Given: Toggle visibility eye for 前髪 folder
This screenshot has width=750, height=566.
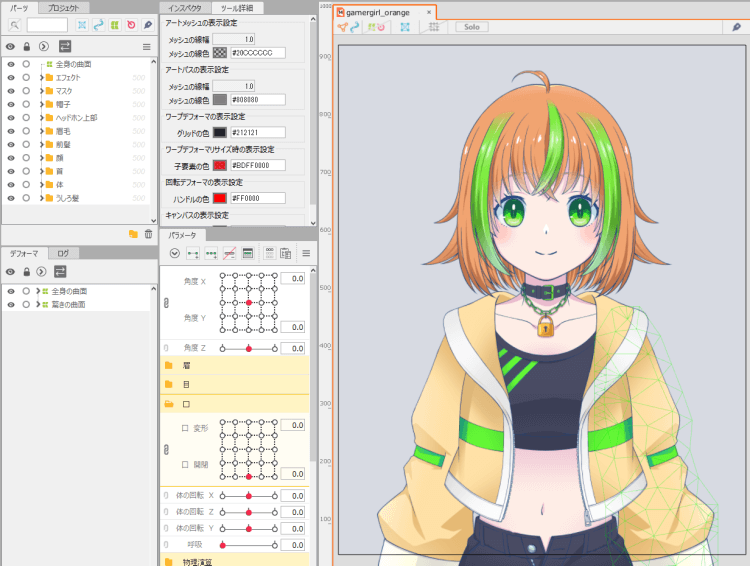Looking at the screenshot, I should click(x=11, y=144).
